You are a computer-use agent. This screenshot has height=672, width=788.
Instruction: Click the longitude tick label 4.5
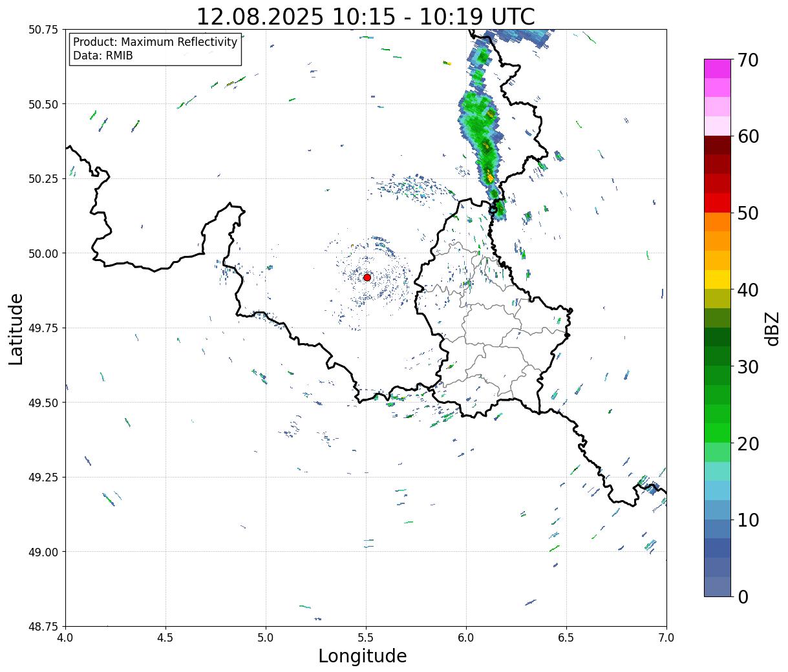pyautogui.click(x=165, y=638)
